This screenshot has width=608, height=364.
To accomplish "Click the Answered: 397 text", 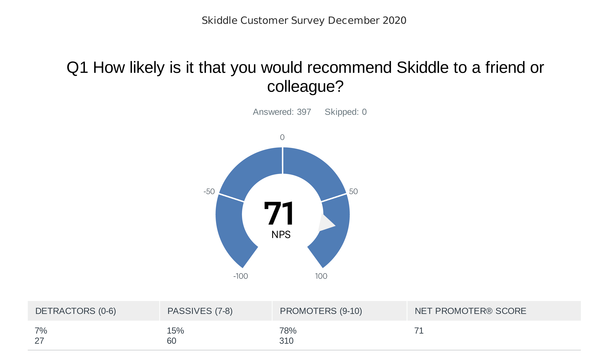I will coord(282,112).
